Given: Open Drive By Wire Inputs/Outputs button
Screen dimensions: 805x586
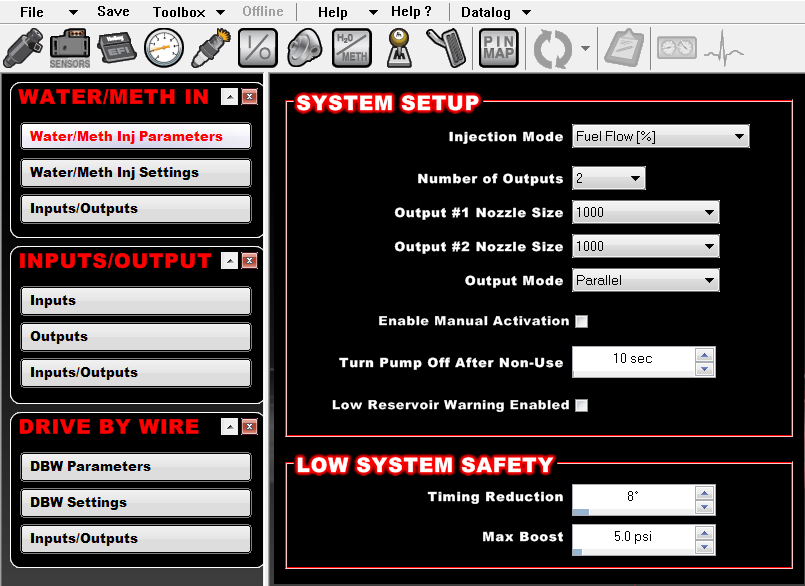Looking at the screenshot, I should (x=136, y=538).
